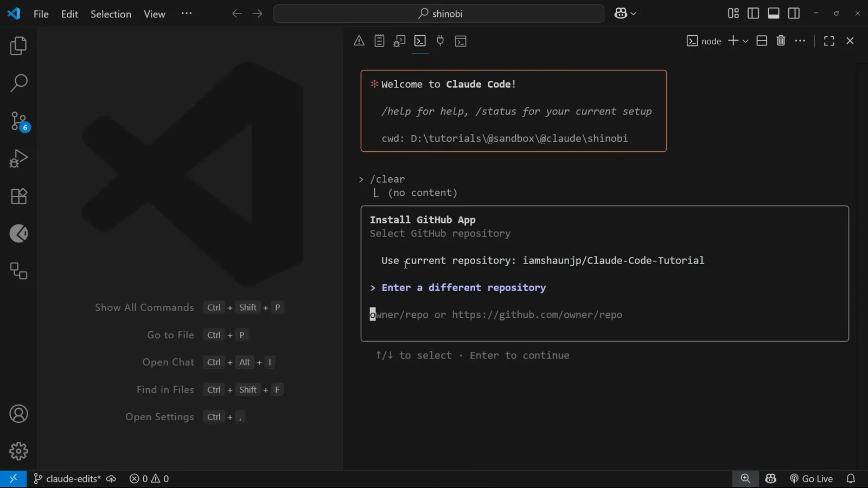This screenshot has height=488, width=868.
Task: Click the claude-edits* branch in status bar
Action: pos(67,479)
